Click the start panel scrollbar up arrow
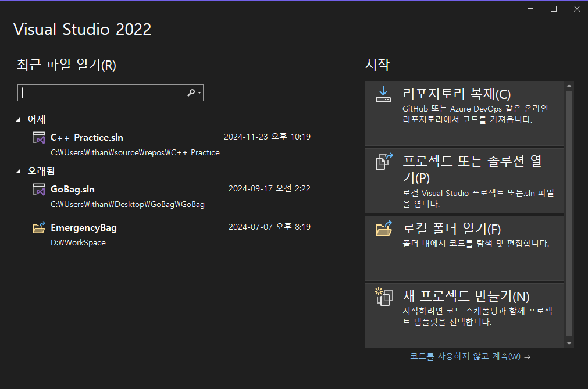Viewport: 588px width, 389px height. 569,86
